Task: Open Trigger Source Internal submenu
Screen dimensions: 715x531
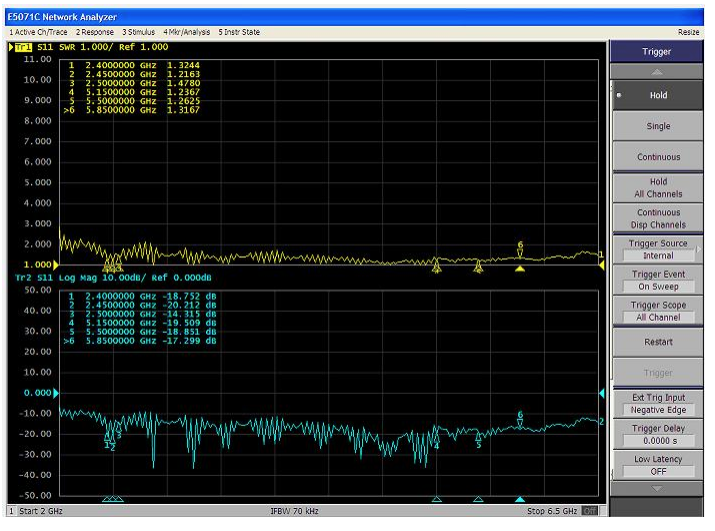Action: click(658, 250)
